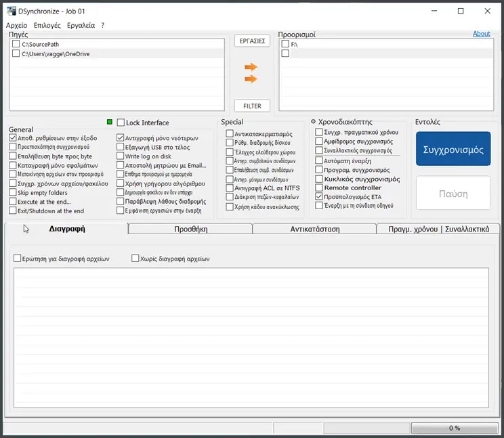Check the C:\Users\vagge\OneDrive source checkbox
This screenshot has height=438, width=504.
tap(16, 53)
